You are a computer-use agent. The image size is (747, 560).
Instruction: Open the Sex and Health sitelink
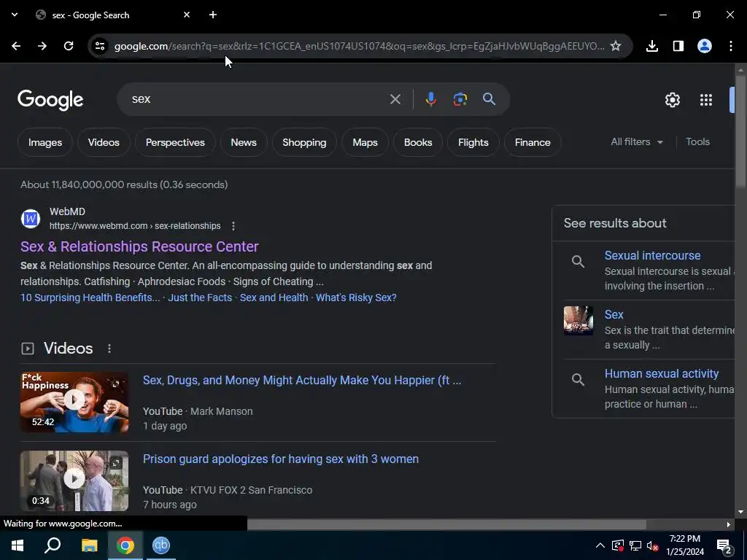tap(274, 297)
